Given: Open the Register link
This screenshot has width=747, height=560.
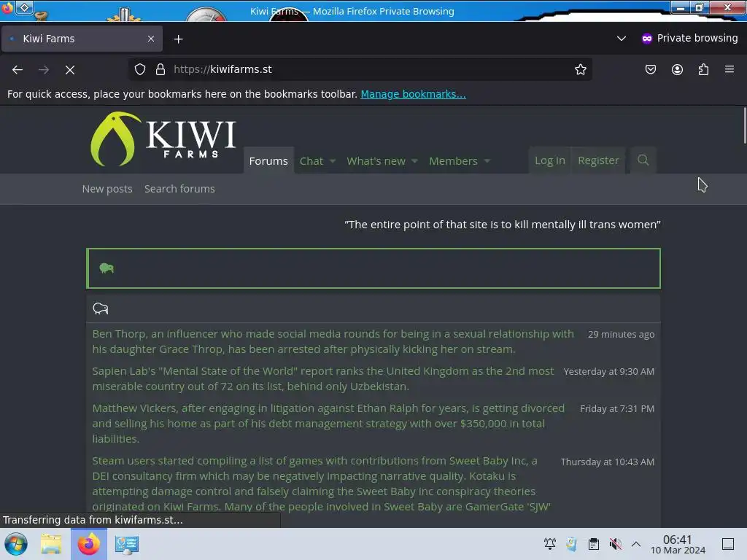Looking at the screenshot, I should 598,160.
